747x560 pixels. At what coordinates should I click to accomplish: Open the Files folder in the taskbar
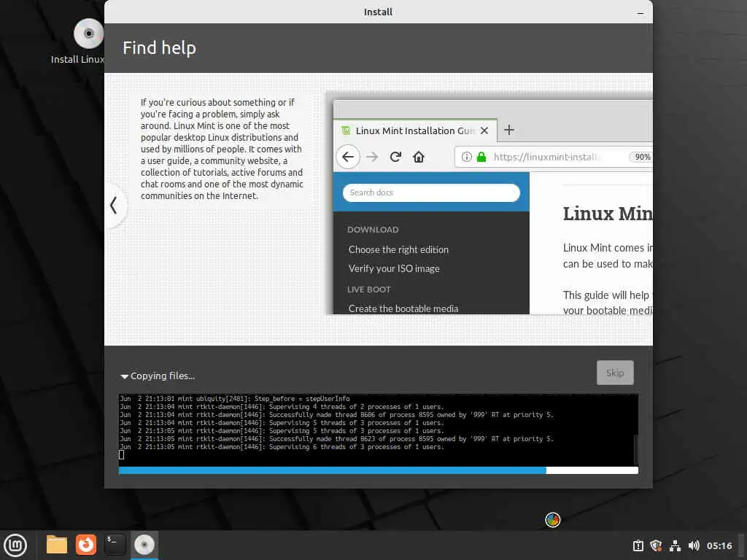pos(57,545)
